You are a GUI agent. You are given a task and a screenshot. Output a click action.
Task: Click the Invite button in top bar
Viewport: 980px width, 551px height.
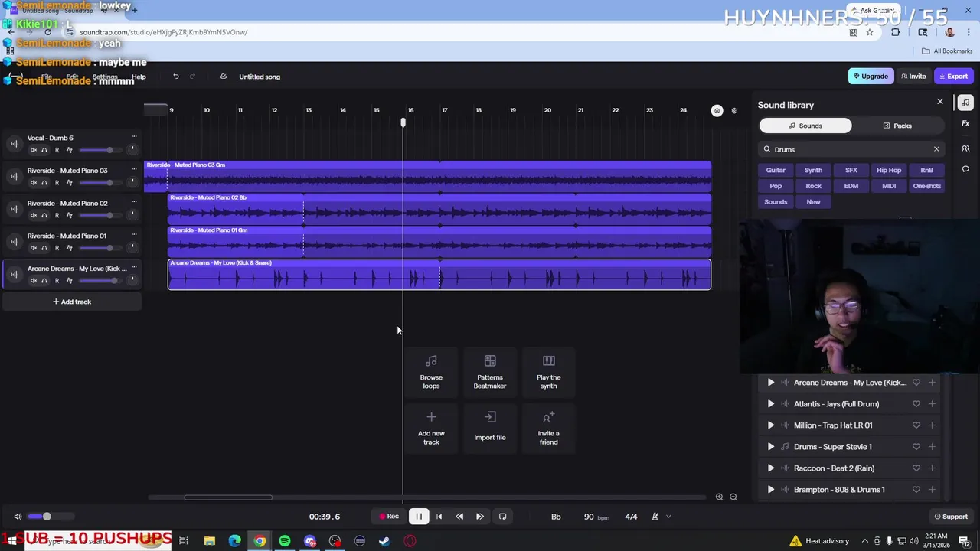[913, 77]
